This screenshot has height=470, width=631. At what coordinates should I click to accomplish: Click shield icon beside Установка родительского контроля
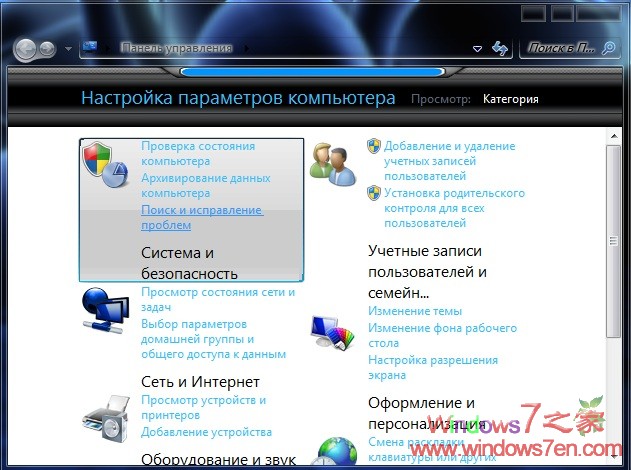374,193
